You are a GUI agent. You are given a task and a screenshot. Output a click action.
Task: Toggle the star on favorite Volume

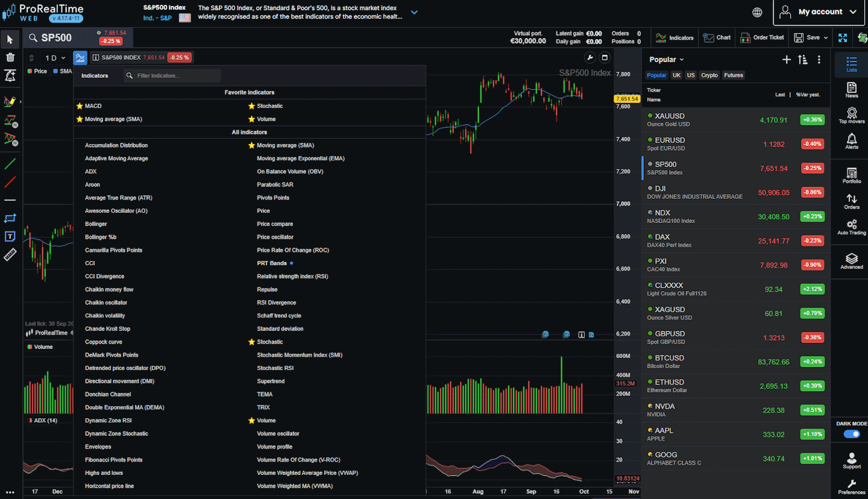[x=251, y=119]
